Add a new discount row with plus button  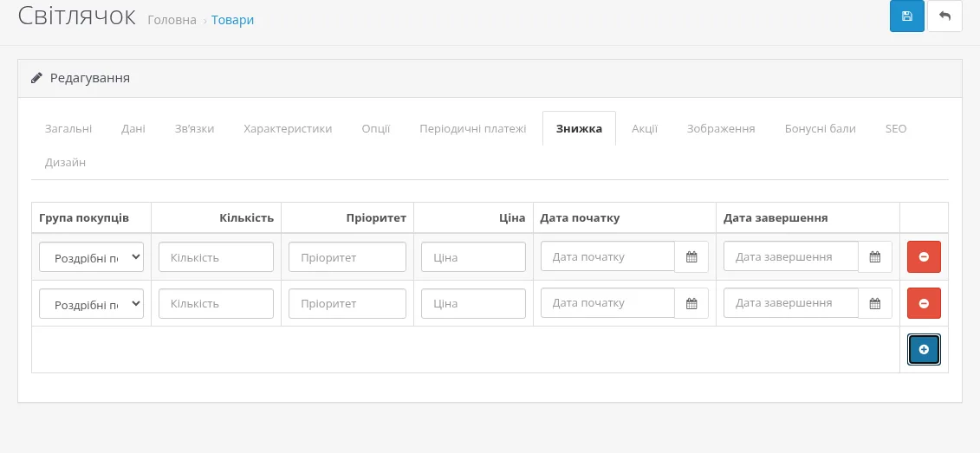(924, 349)
